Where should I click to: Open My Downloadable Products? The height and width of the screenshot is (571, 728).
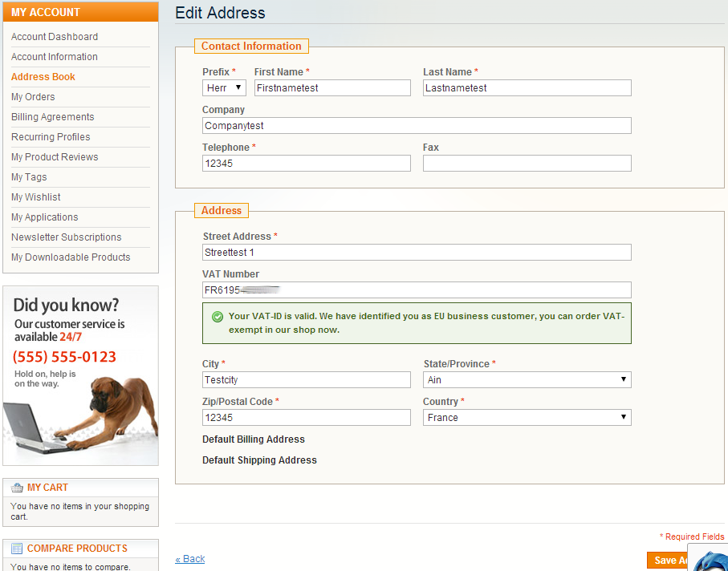pos(71,257)
